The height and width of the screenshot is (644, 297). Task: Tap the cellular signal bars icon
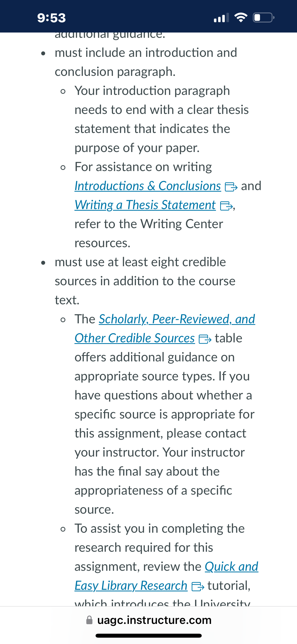221,18
